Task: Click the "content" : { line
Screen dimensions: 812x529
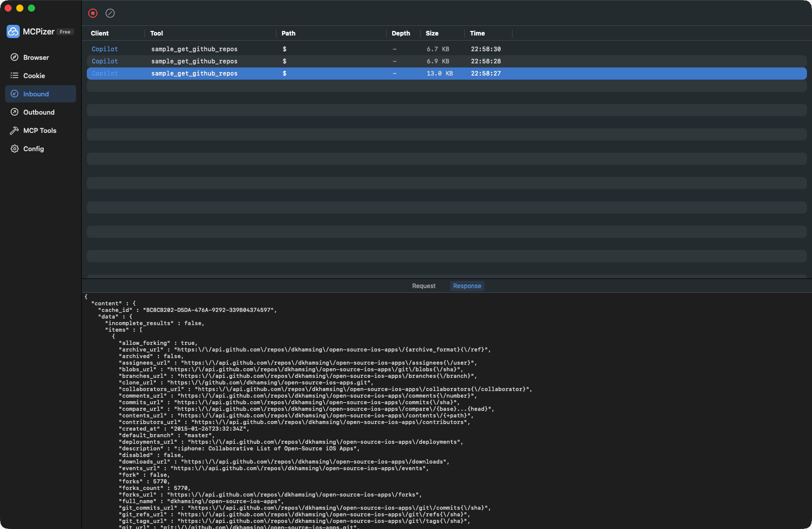Action: tap(114, 303)
